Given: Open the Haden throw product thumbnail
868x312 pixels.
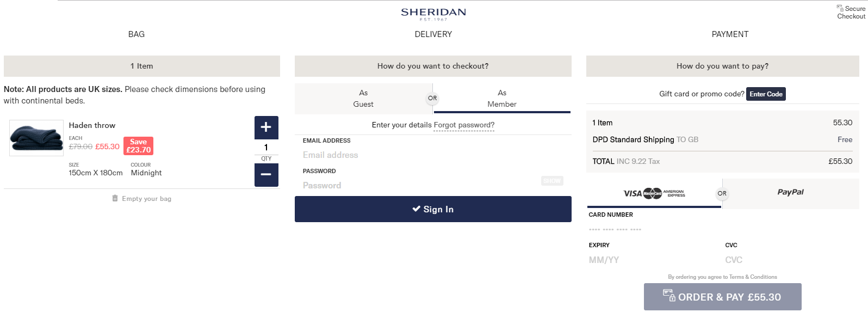Looking at the screenshot, I should point(36,138).
